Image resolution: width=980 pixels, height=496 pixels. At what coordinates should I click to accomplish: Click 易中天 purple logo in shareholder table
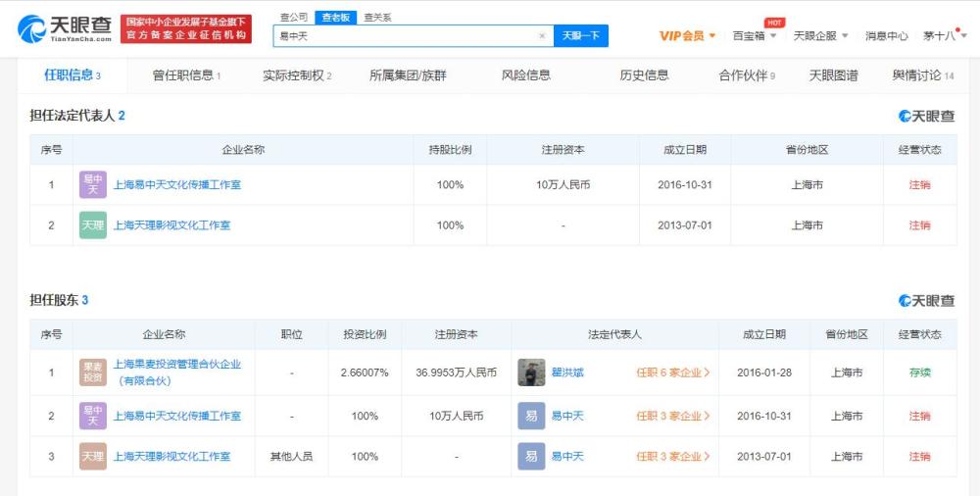92,416
